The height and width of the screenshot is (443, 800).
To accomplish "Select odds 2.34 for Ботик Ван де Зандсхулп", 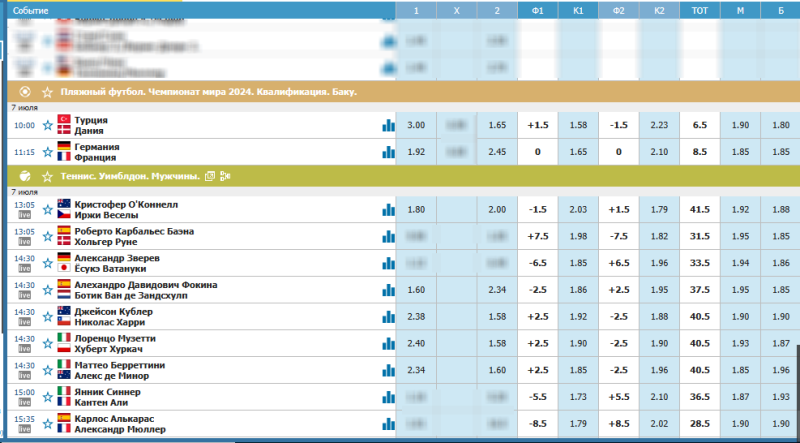I will [x=497, y=289].
